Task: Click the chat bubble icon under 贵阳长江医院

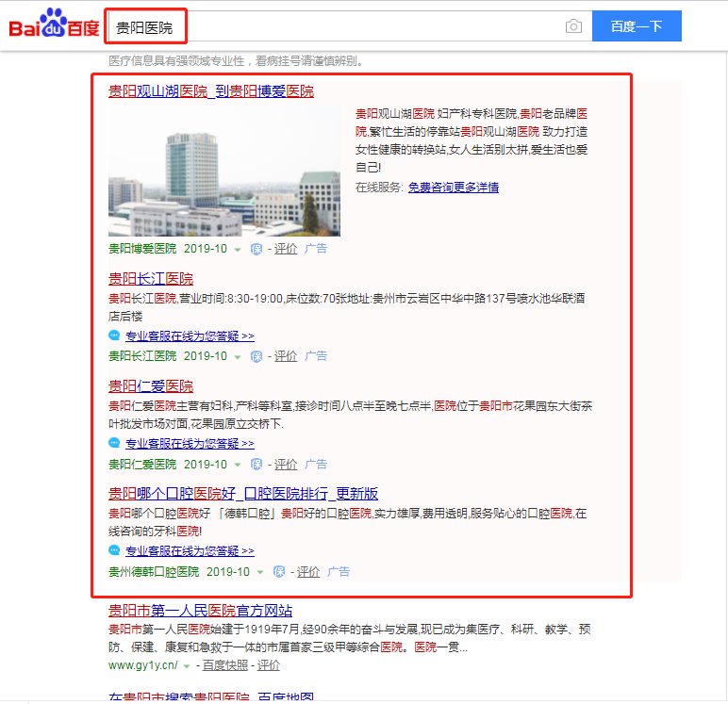Action: pos(114,336)
